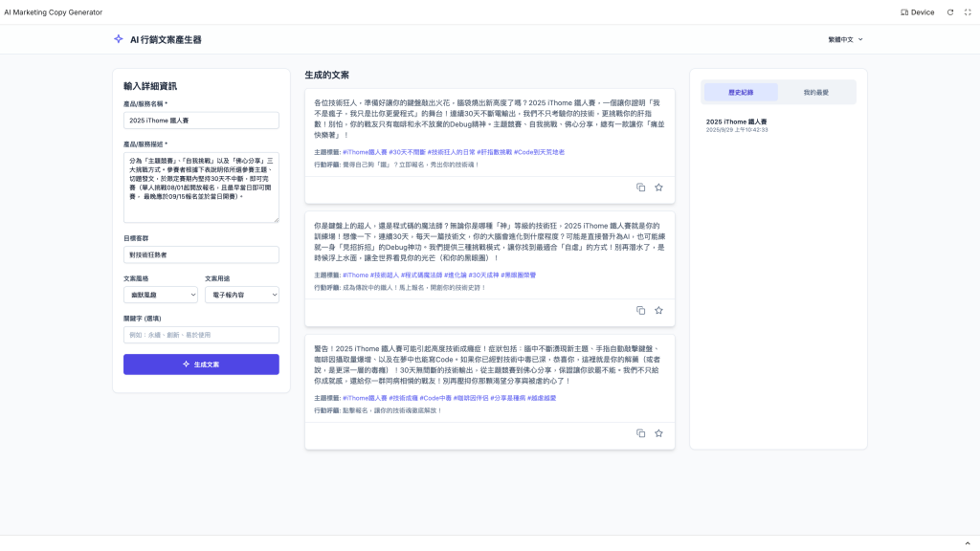Open the 文案風格 dropdown

click(x=161, y=295)
